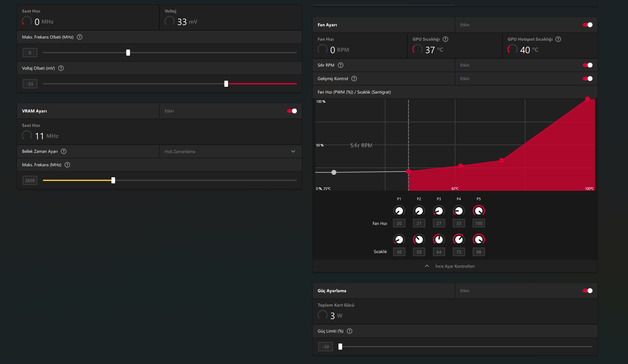Click help icon beside Güç Limiti (%)

point(350,331)
